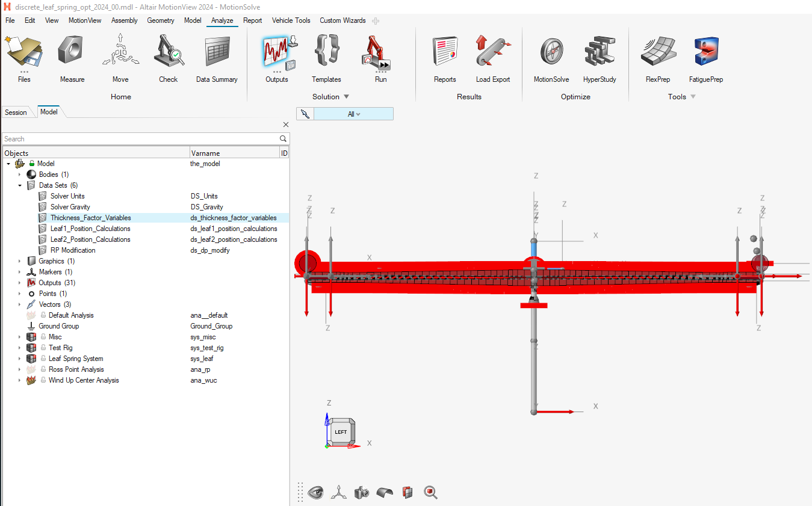This screenshot has height=506, width=812.
Task: Expand the Points (1) node
Action: (19, 294)
